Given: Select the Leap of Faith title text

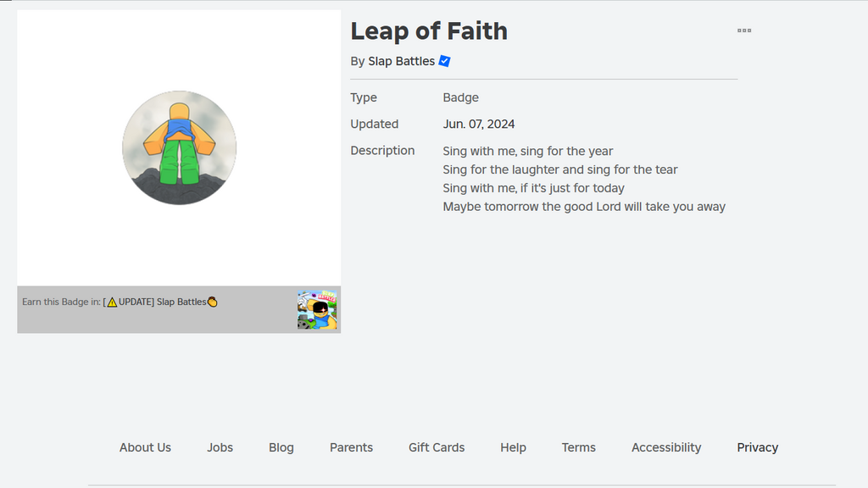Looking at the screenshot, I should coord(429,30).
